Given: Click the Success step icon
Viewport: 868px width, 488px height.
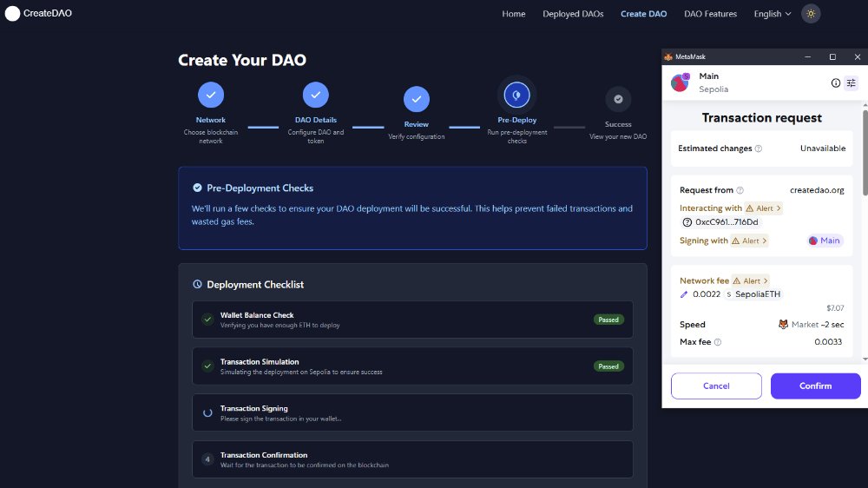Looking at the screenshot, I should click(618, 99).
